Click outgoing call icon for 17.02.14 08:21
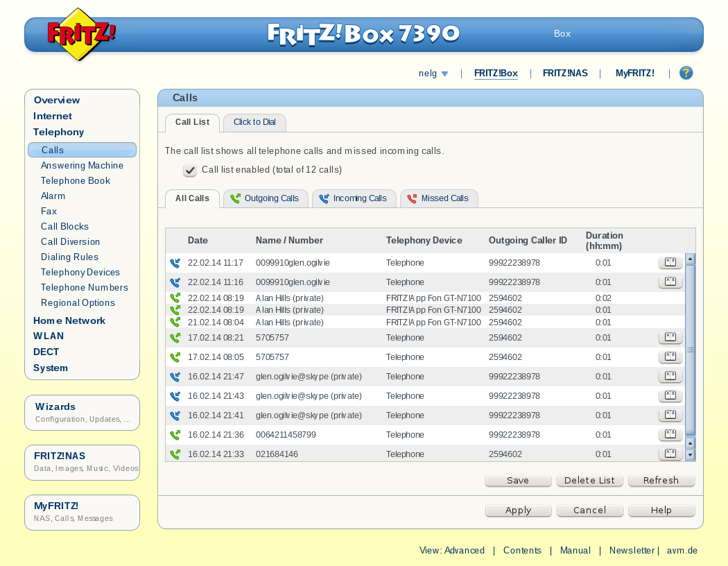 [175, 338]
